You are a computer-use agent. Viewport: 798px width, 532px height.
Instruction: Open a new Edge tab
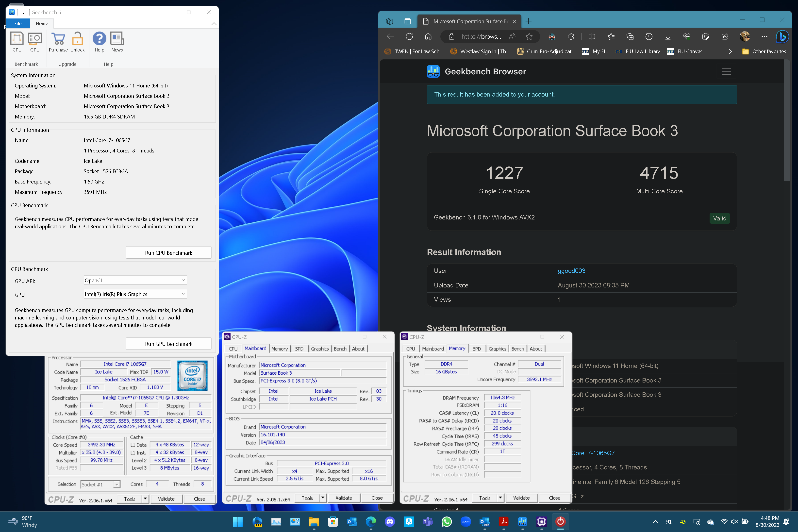pyautogui.click(x=528, y=21)
